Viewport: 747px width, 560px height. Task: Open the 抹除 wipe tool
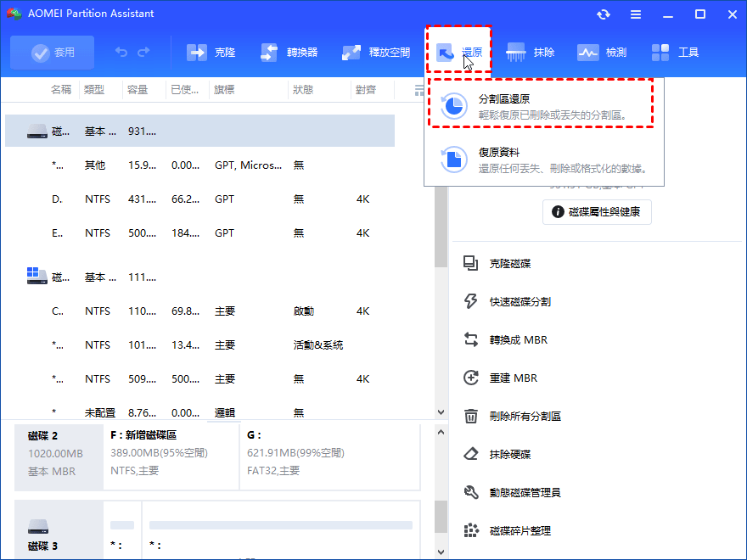point(530,53)
